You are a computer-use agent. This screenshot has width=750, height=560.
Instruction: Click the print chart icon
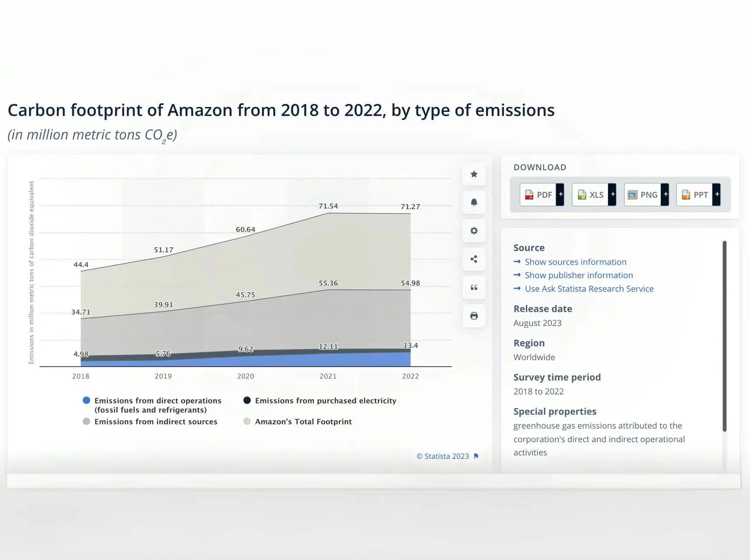[x=474, y=316]
